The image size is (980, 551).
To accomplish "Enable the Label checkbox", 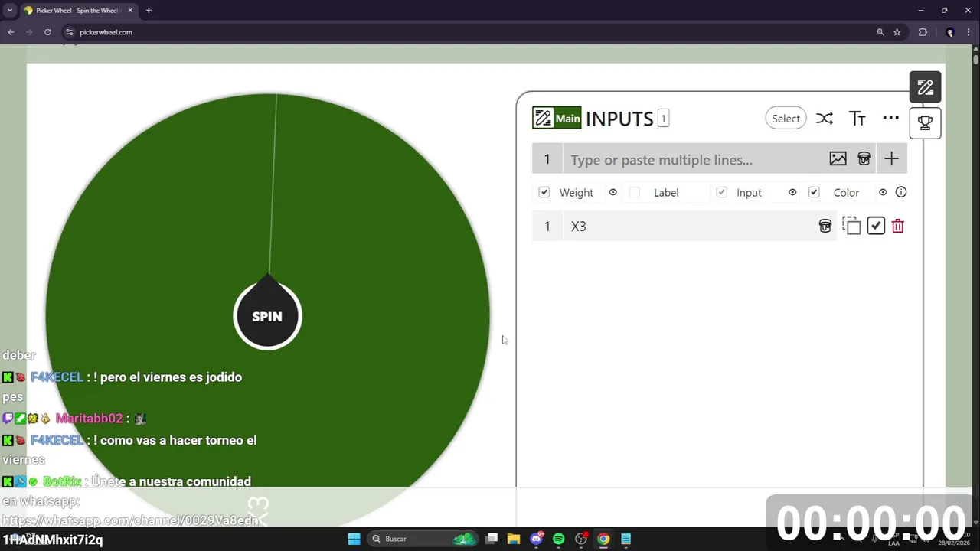I will point(634,192).
